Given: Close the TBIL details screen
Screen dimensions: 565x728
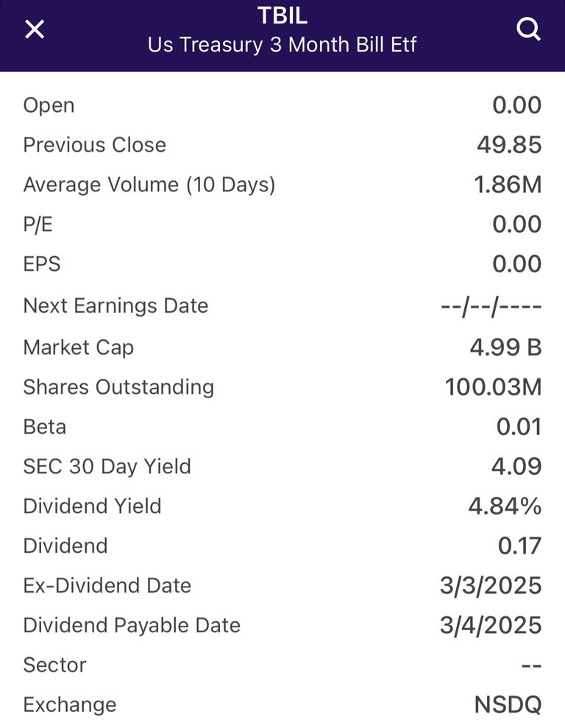Looking at the screenshot, I should click(35, 29).
